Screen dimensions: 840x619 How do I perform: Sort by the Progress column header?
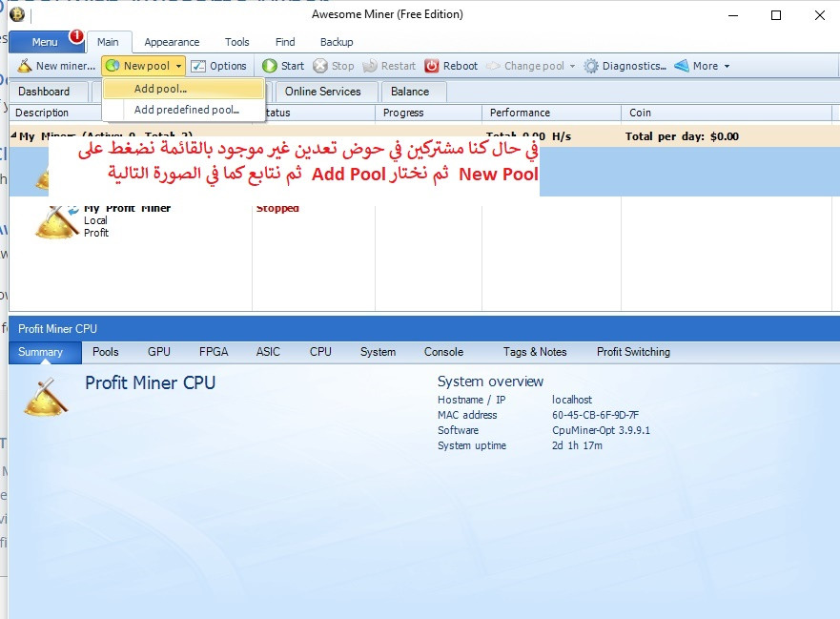(x=428, y=113)
